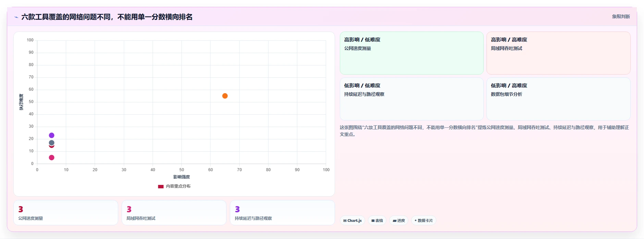644x239 pixels.
Task: Click the x-axis tick label 100
Action: (326, 170)
